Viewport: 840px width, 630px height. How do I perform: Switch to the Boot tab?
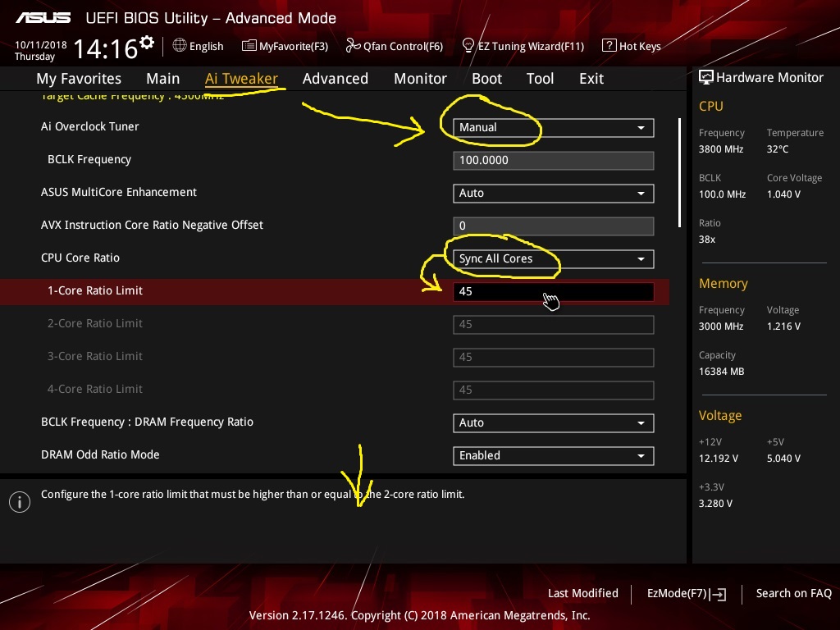coord(486,79)
